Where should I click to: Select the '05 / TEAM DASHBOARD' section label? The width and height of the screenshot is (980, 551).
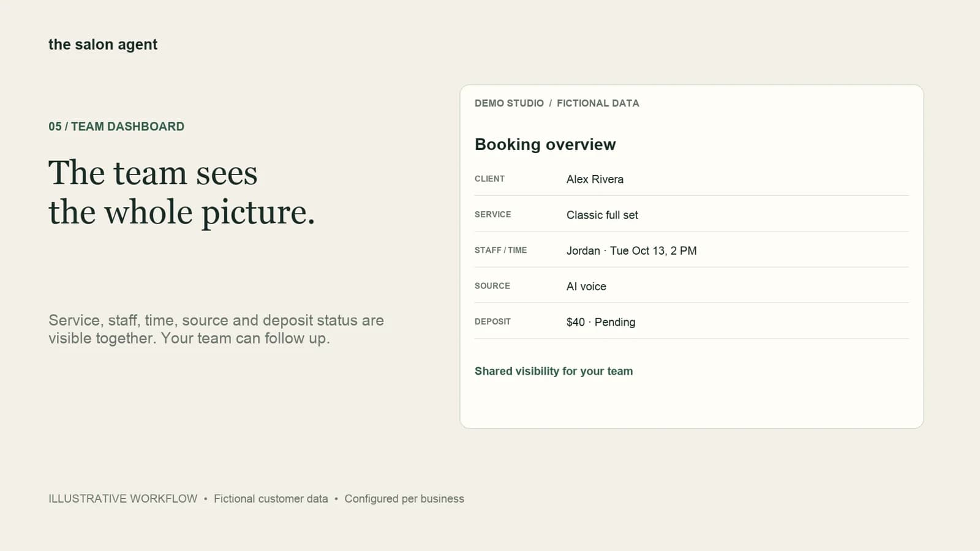click(116, 127)
